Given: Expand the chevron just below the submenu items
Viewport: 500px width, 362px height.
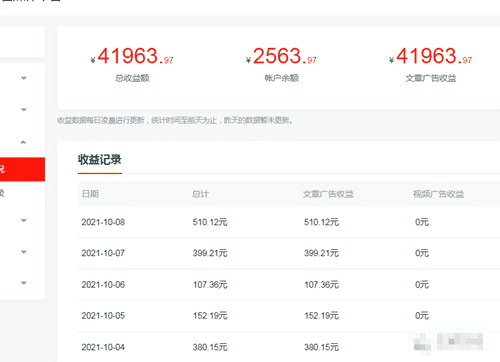Looking at the screenshot, I should point(24,220).
